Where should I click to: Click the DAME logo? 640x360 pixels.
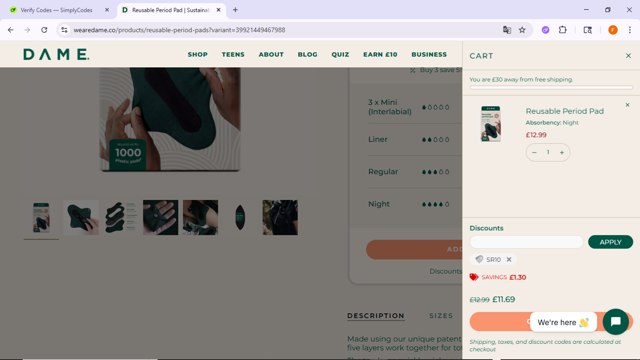pyautogui.click(x=56, y=54)
